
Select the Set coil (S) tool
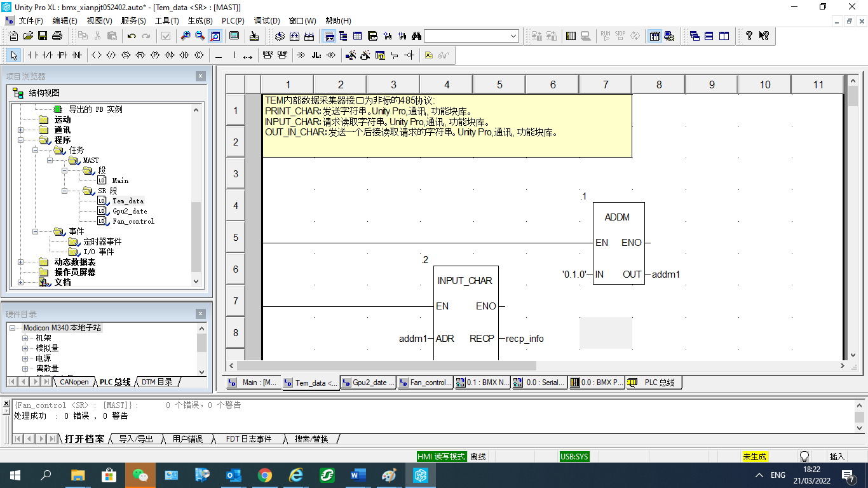[x=126, y=55]
